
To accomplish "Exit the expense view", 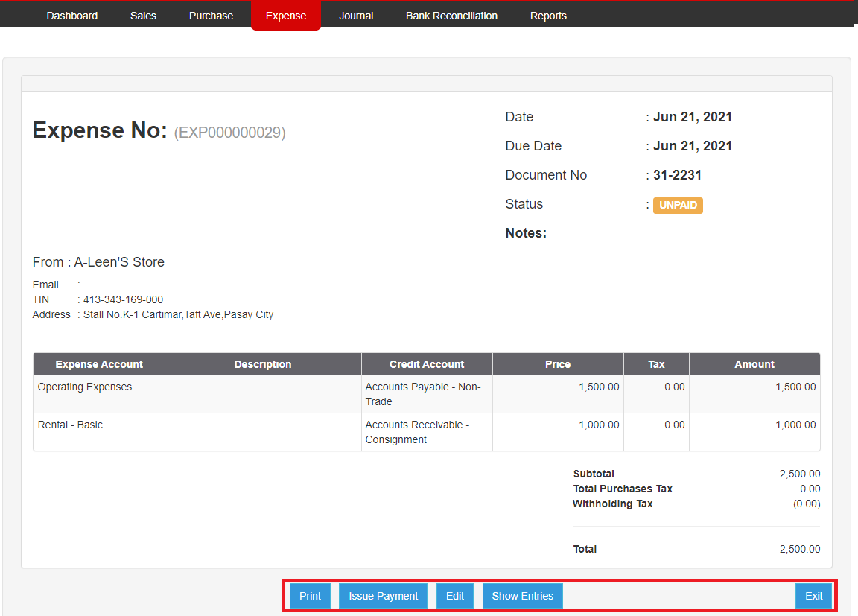I will 813,596.
